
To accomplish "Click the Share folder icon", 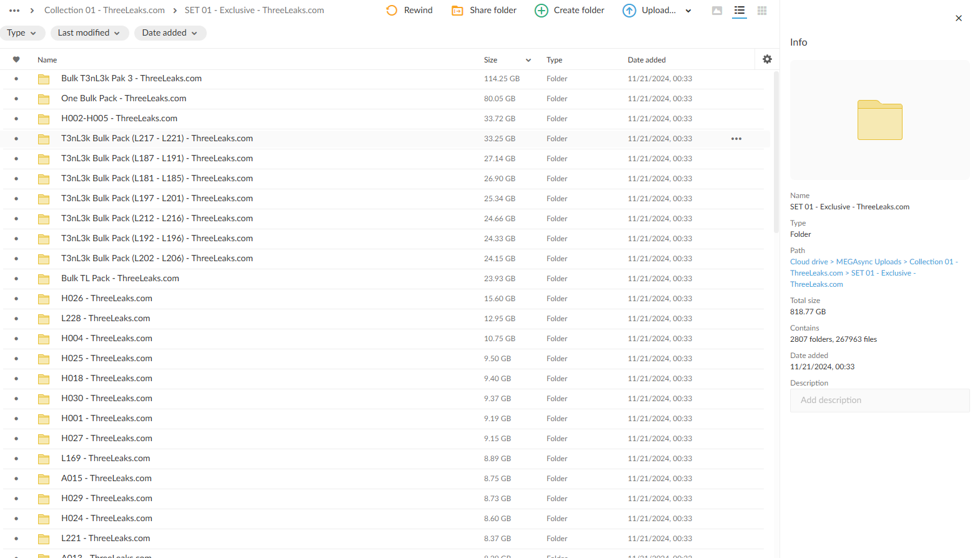I will click(457, 11).
